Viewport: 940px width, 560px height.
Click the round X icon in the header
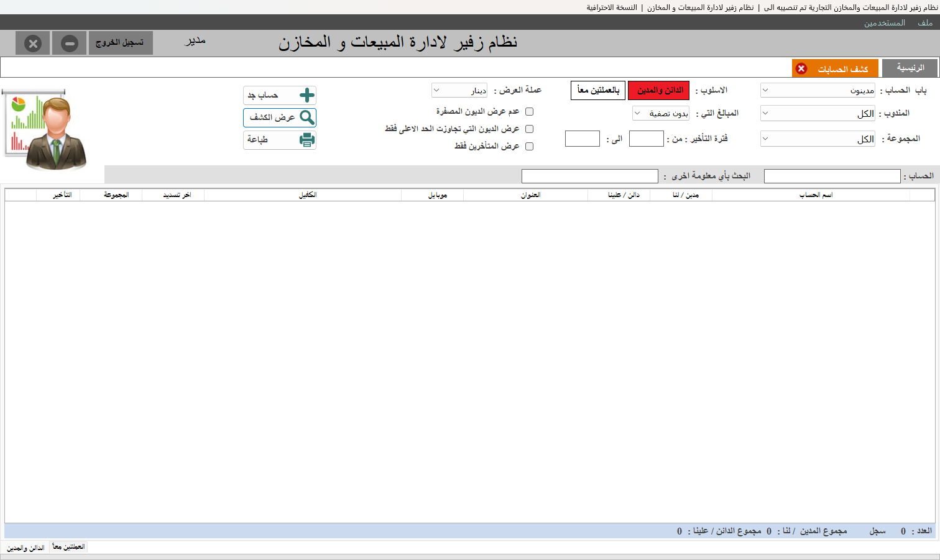click(x=33, y=44)
